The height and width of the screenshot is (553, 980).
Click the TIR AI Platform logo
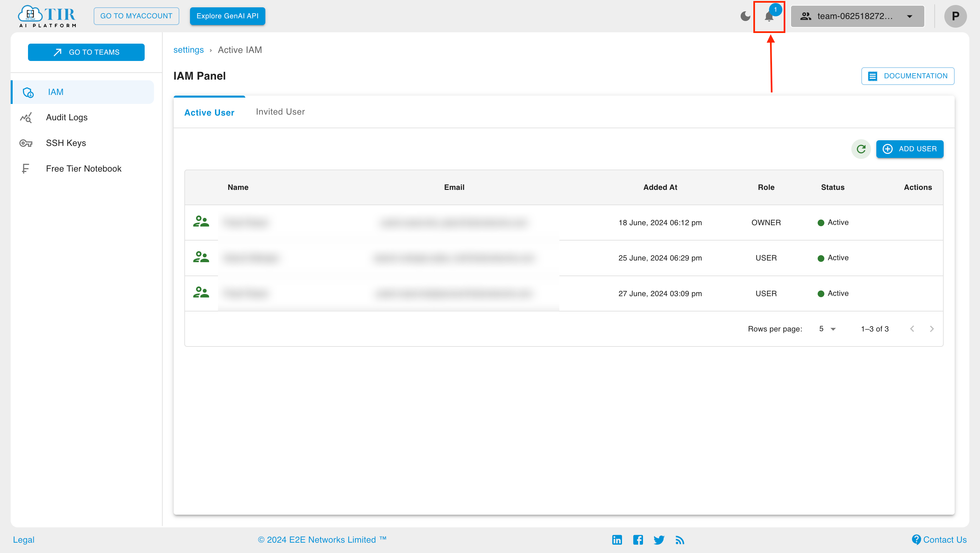(x=47, y=16)
